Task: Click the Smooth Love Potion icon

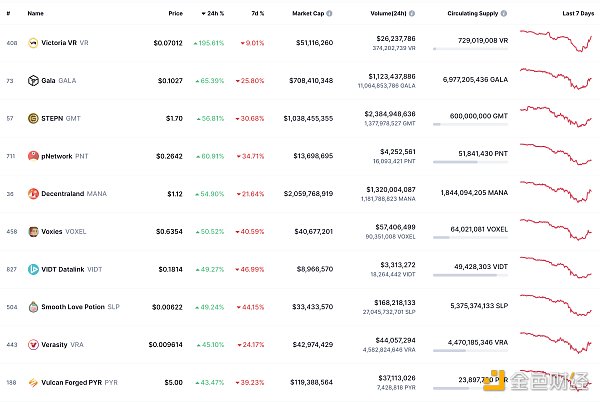Action: 32,306
